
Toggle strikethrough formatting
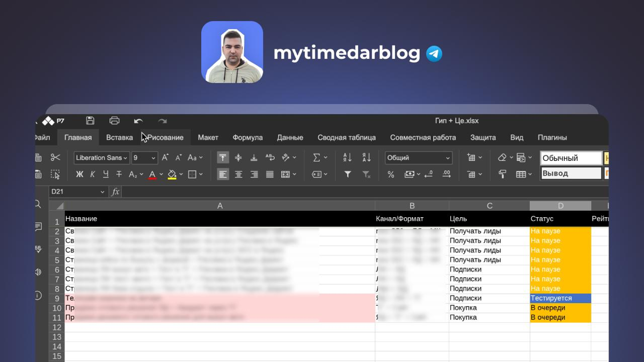[119, 174]
